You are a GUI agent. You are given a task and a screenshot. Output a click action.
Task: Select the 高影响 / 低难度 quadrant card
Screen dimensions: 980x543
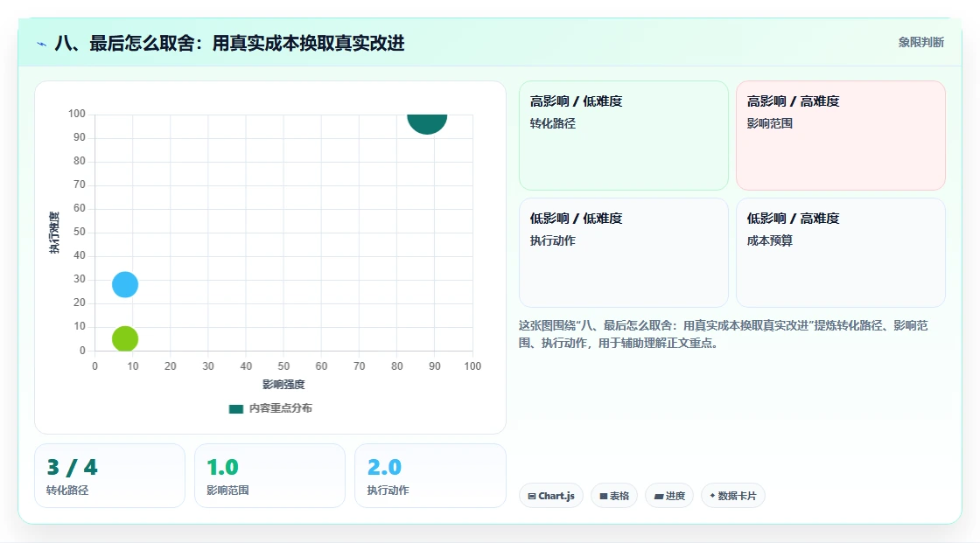tap(624, 136)
